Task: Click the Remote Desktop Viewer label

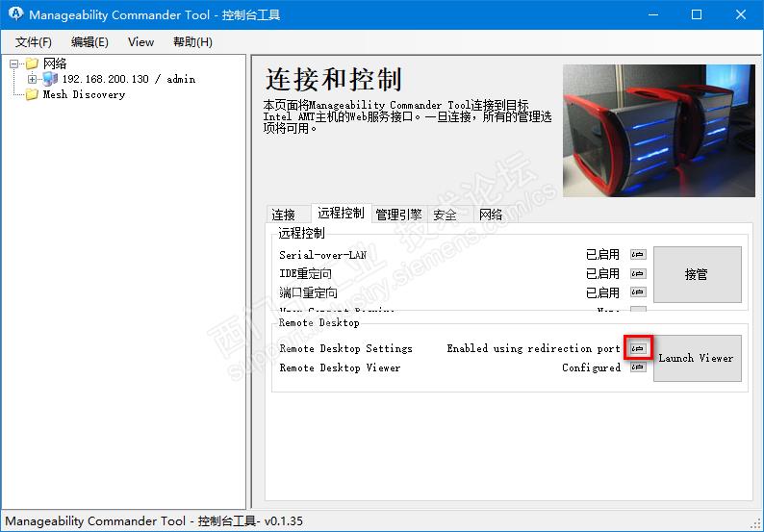Action: pyautogui.click(x=340, y=367)
